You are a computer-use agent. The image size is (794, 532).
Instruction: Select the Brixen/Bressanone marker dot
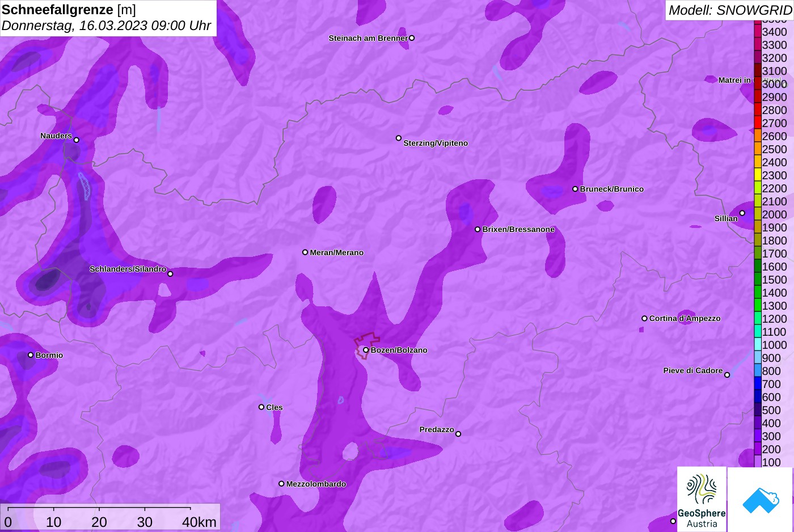(x=478, y=229)
